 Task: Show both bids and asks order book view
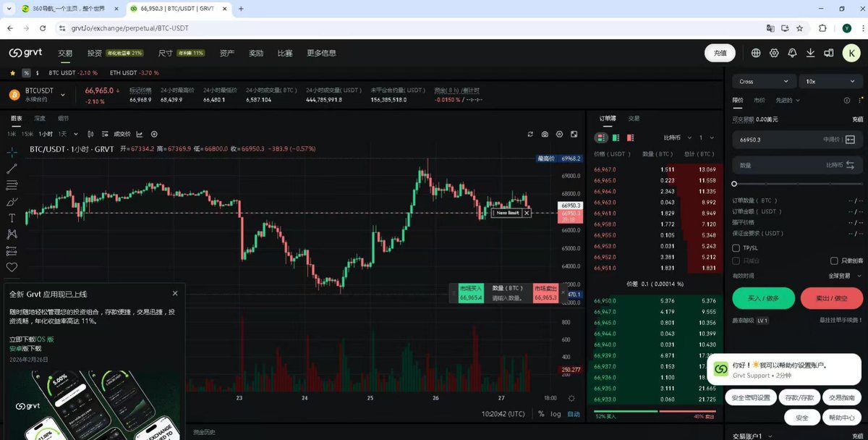pos(601,137)
